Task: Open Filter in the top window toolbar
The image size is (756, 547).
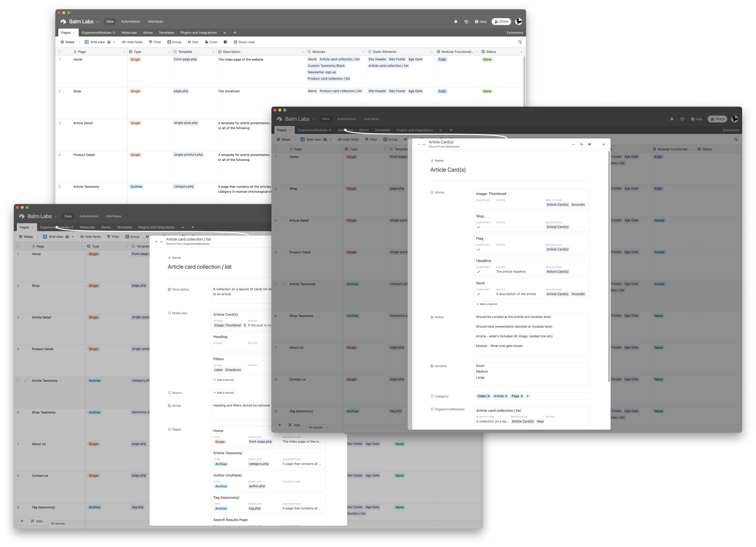Action: 155,42
